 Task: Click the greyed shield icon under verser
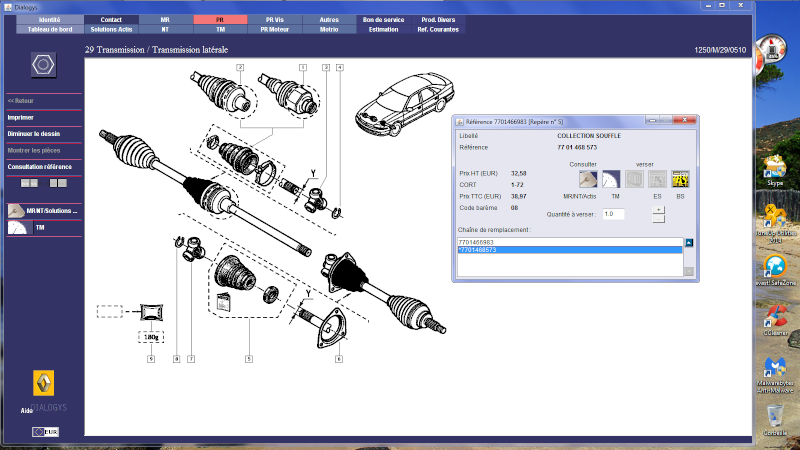point(634,179)
